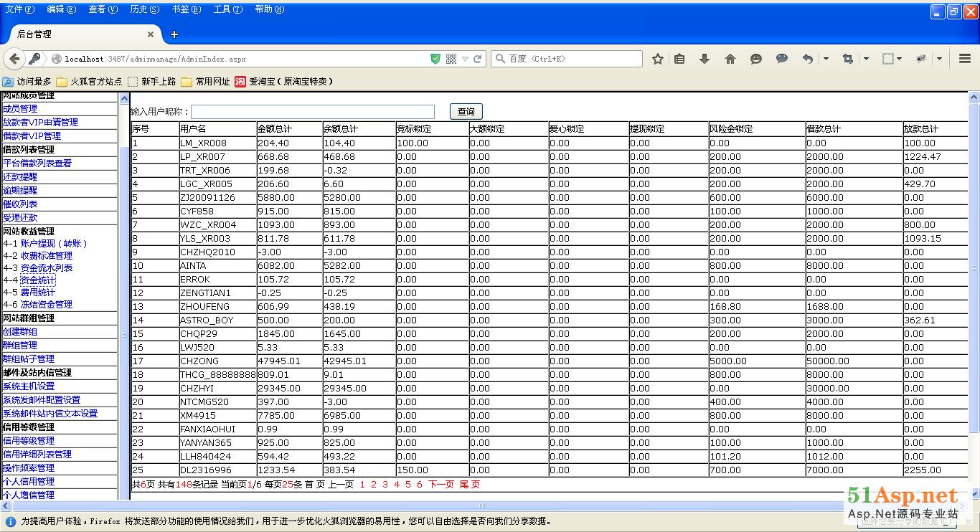
Task: Close the 后台管理 tab
Action: point(151,34)
